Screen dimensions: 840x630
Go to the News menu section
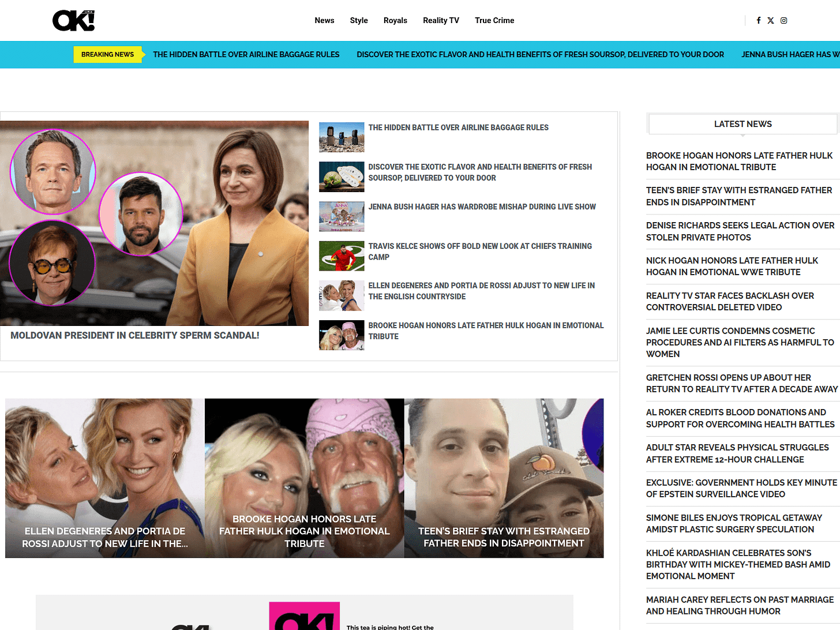click(x=324, y=20)
